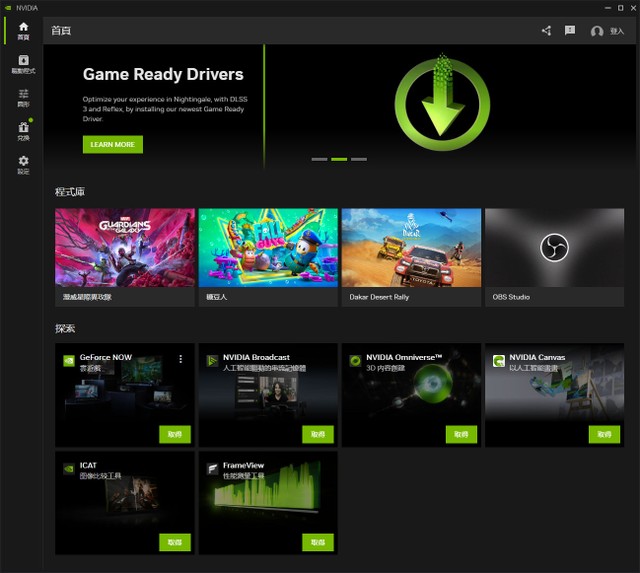640x573 pixels.
Task: Click the Game Ready Drivers headline
Action: pyautogui.click(x=163, y=74)
